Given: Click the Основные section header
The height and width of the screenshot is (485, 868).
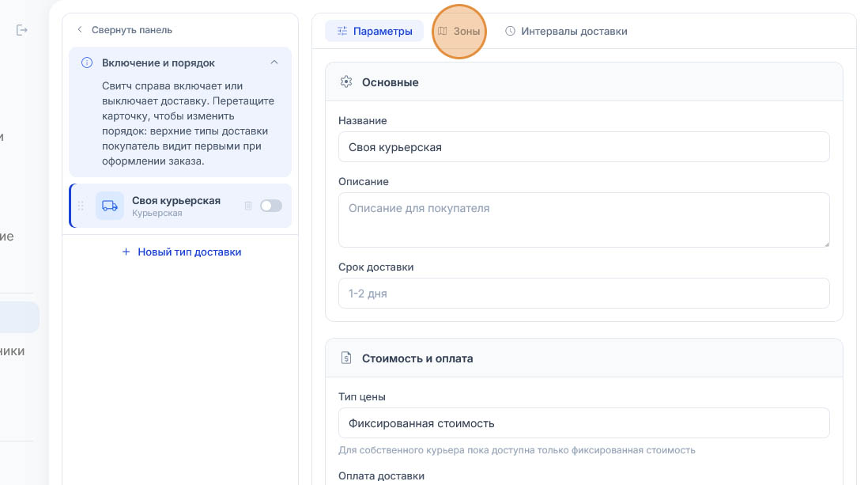Looking at the screenshot, I should point(583,82).
